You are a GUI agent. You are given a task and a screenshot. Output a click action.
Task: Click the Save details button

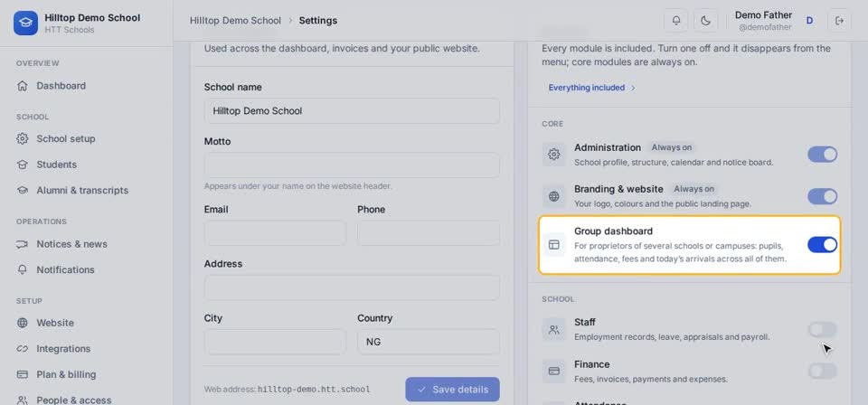pos(452,390)
